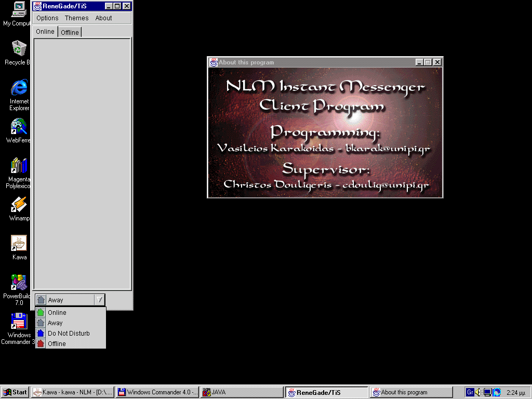
Task: Click the round blue tray icon beside the clock
Action: [496, 393]
